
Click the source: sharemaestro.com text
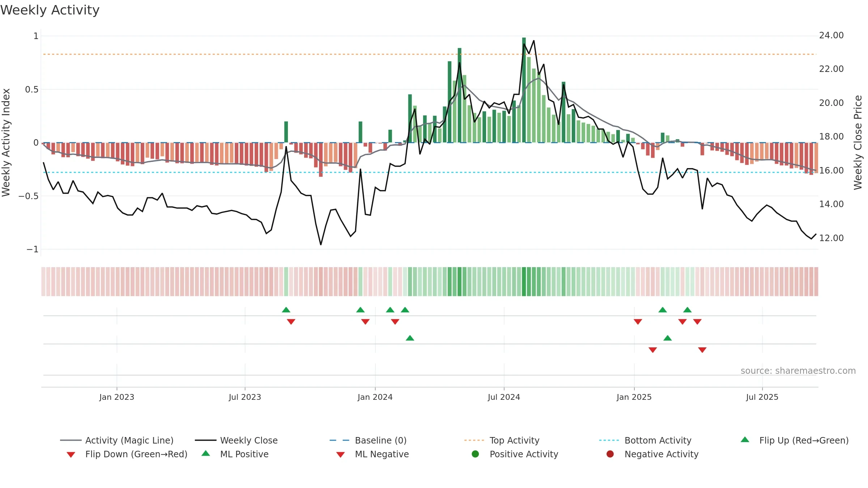pyautogui.click(x=798, y=371)
